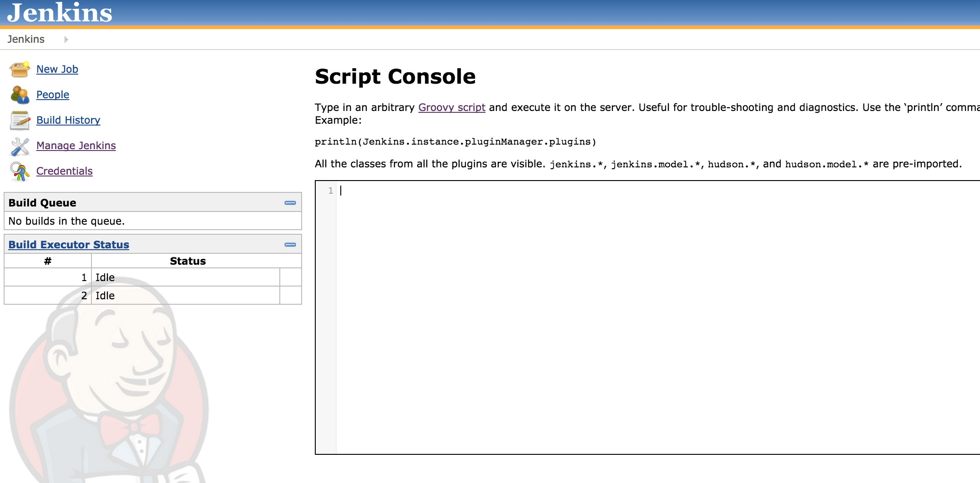This screenshot has width=980, height=483.
Task: Open the Credentials page
Action: [65, 171]
